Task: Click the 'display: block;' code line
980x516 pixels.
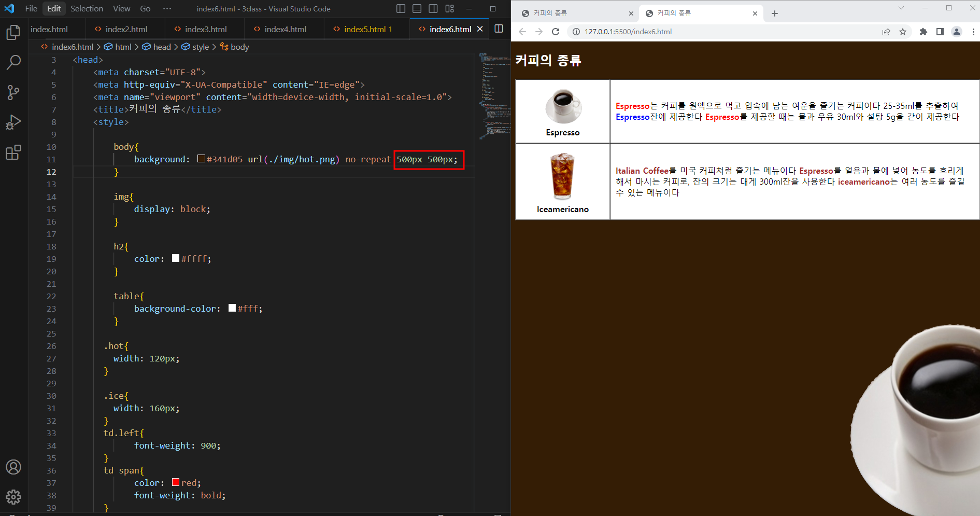Action: click(x=172, y=209)
